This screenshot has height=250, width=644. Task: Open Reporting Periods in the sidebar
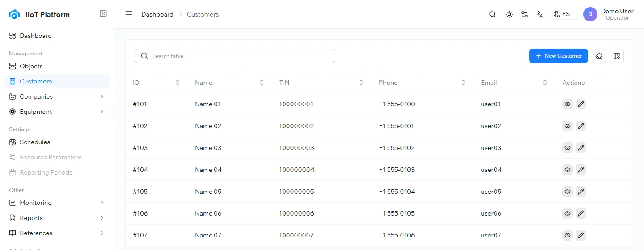click(57, 172)
